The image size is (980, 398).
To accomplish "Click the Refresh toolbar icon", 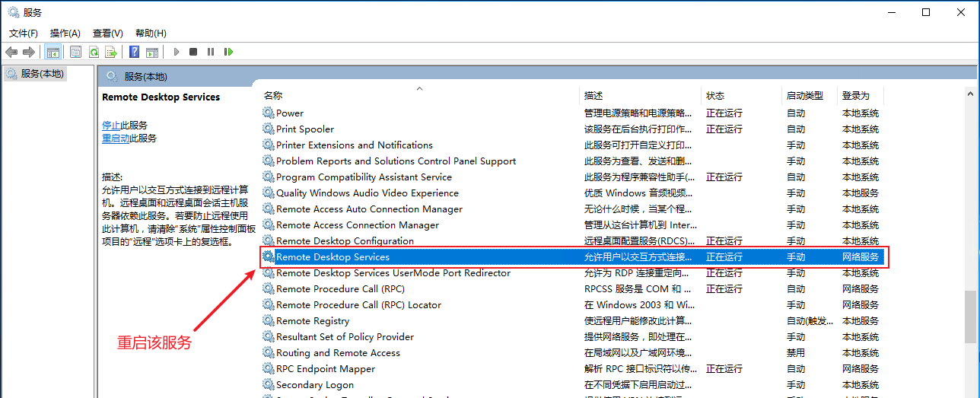I will [x=94, y=52].
